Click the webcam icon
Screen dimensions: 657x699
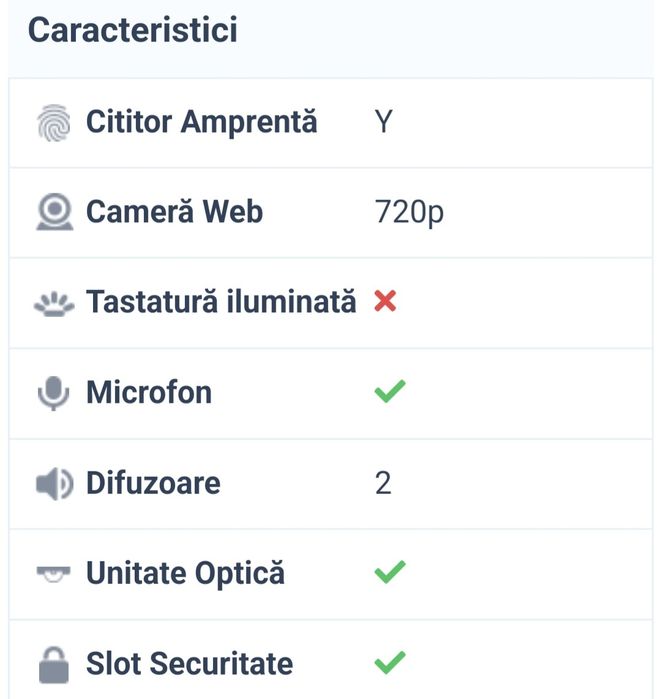54,212
